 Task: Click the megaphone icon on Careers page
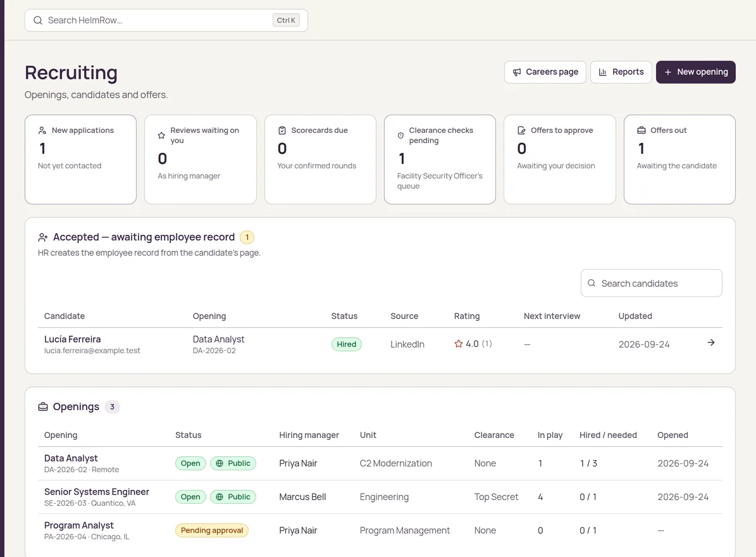coord(517,72)
